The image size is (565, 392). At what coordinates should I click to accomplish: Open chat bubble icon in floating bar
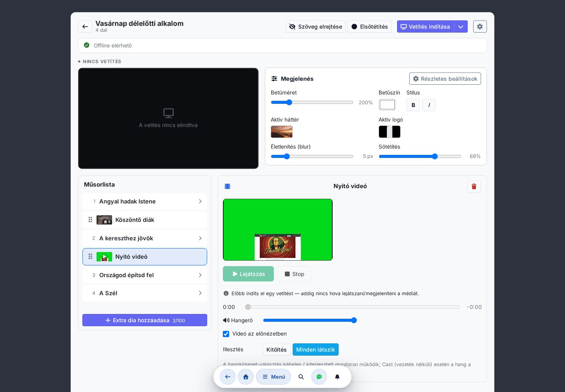pos(319,377)
